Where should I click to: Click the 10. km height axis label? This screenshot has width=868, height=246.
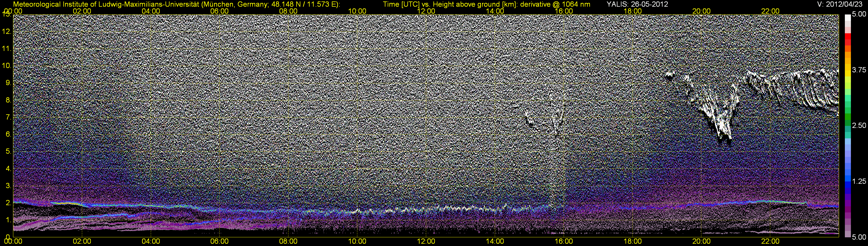pyautogui.click(x=6, y=66)
